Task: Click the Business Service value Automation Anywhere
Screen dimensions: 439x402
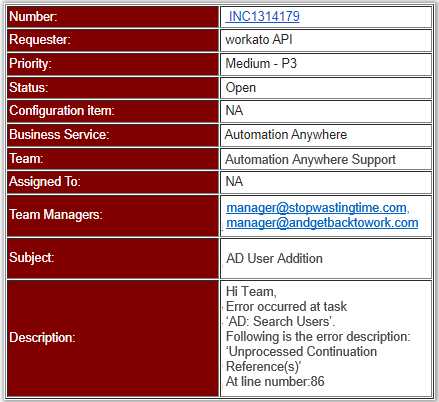Action: 286,135
